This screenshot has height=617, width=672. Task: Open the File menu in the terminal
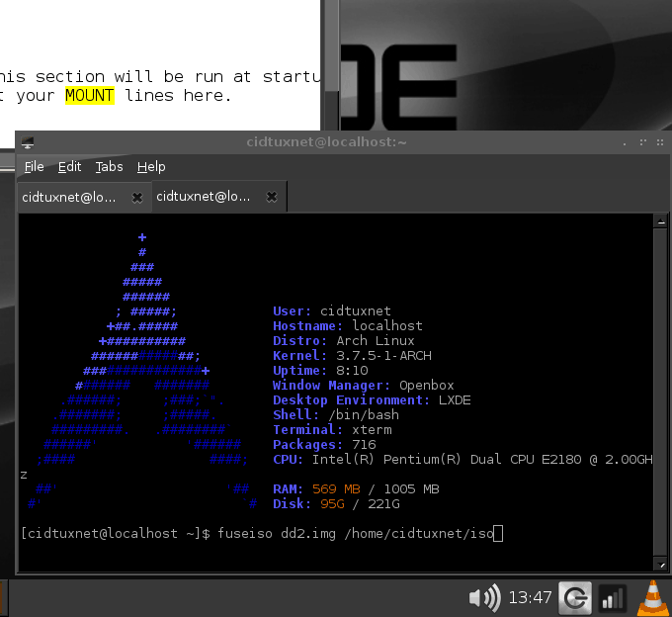tap(34, 167)
